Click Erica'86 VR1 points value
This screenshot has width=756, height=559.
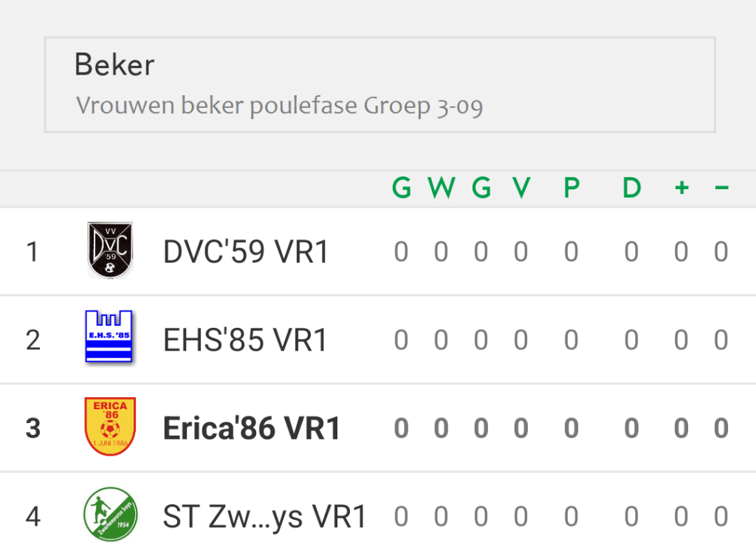point(571,428)
